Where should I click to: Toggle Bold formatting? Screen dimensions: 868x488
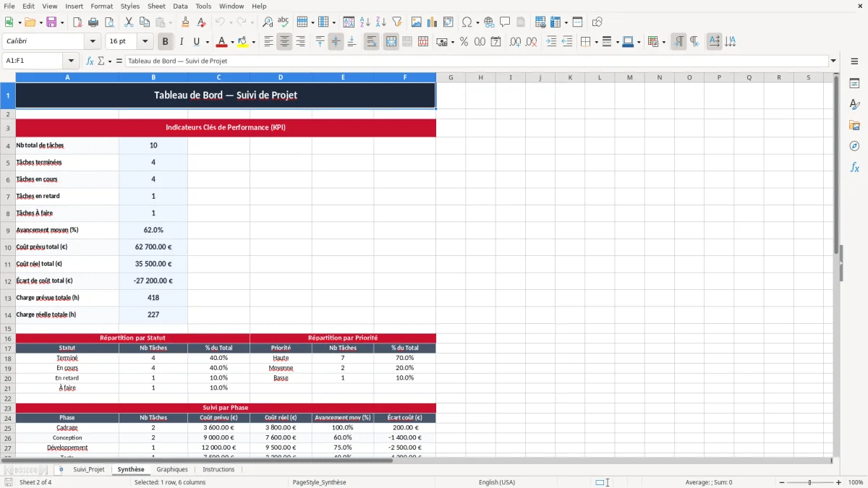166,42
